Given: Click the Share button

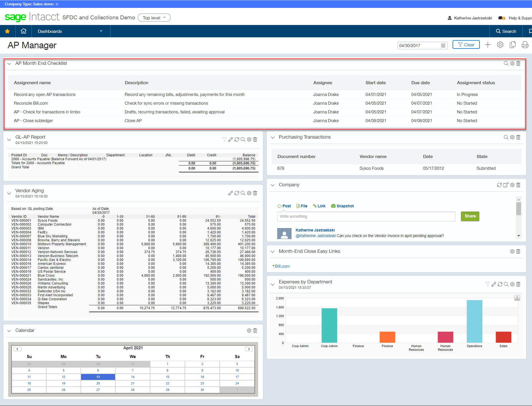Looking at the screenshot, I should (x=470, y=216).
